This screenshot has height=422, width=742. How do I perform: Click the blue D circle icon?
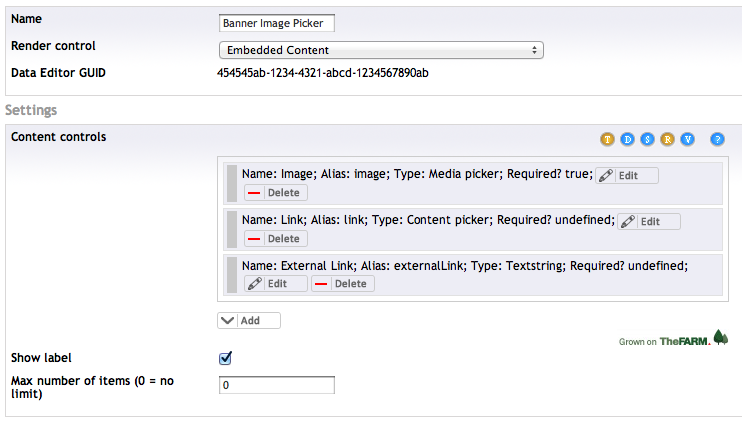click(626, 139)
